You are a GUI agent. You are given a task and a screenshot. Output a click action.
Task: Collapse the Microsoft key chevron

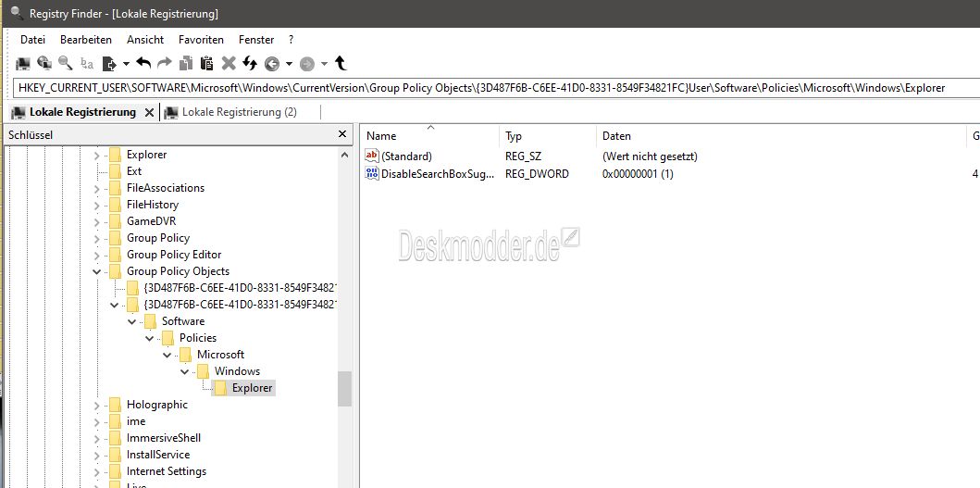(x=167, y=355)
